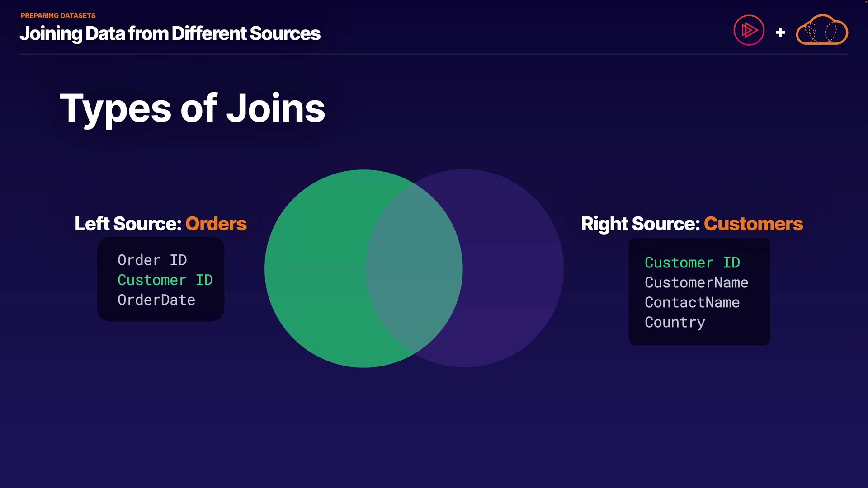This screenshot has height=488, width=868.
Task: Click the Pluralsight play logo icon
Action: 749,31
